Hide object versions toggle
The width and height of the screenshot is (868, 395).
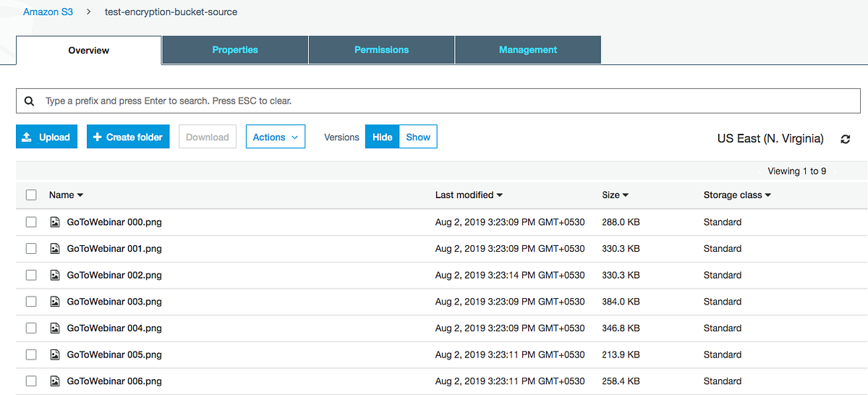point(382,137)
